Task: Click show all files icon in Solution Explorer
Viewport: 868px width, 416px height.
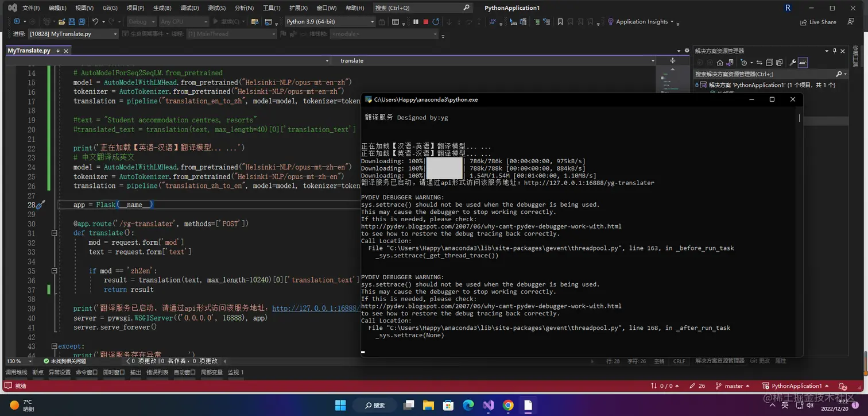Action: click(x=779, y=63)
